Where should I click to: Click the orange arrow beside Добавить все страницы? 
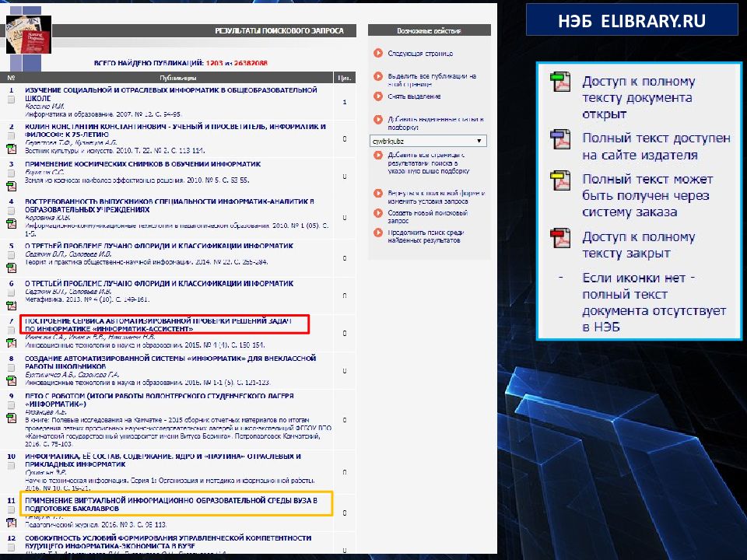tap(378, 156)
